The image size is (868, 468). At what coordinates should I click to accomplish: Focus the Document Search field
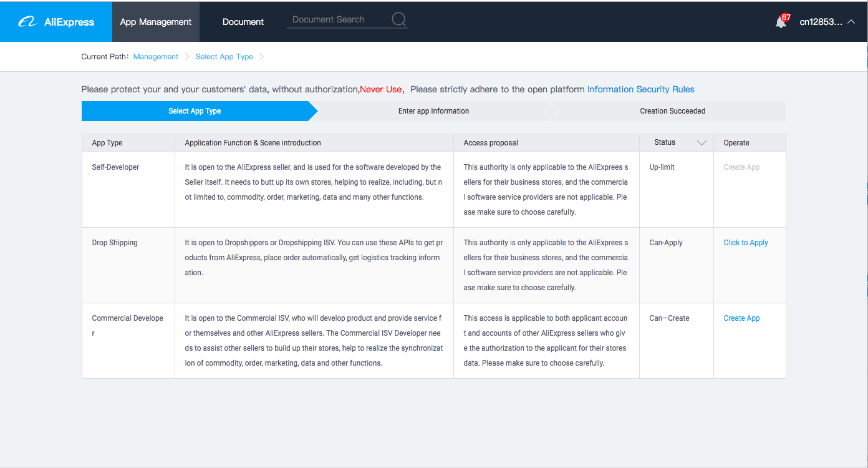point(339,19)
